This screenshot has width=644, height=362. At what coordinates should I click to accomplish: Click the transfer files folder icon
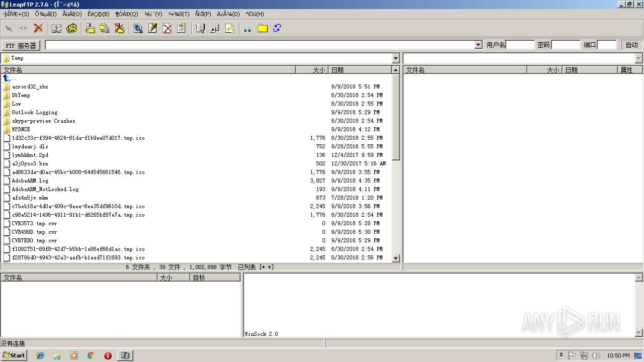(90, 28)
